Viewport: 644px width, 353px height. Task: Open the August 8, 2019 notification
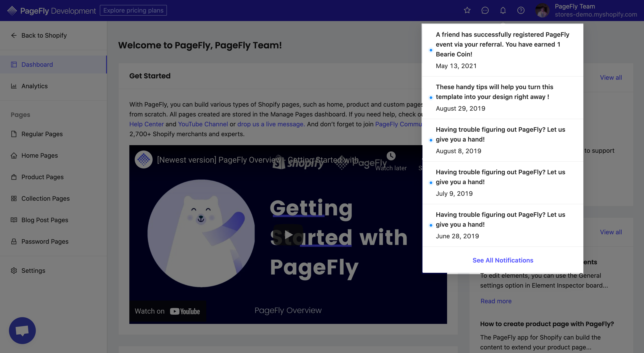503,140
